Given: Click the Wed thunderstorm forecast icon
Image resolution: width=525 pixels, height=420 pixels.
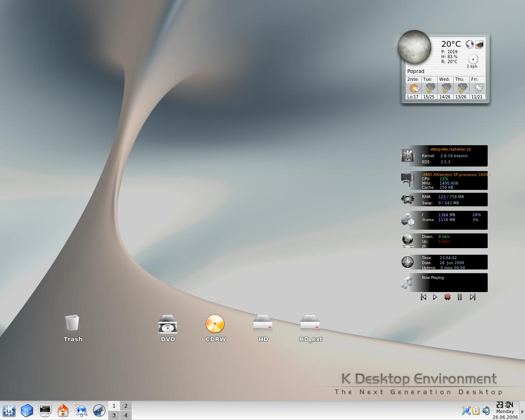Looking at the screenshot, I should 446,88.
